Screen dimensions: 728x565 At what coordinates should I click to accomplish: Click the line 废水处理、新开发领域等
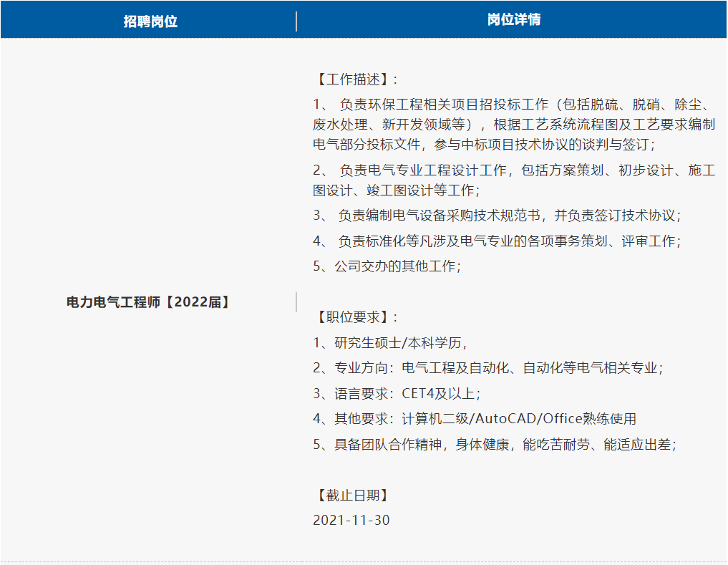(514, 124)
